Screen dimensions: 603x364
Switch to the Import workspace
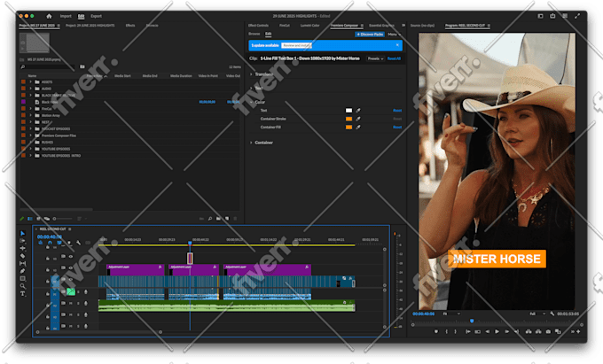pyautogui.click(x=66, y=16)
